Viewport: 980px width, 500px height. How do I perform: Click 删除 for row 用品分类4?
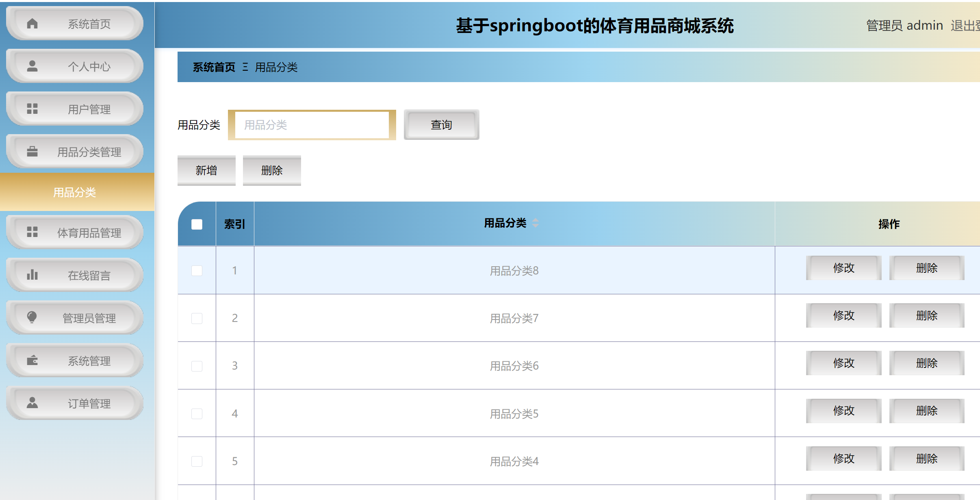pyautogui.click(x=927, y=459)
